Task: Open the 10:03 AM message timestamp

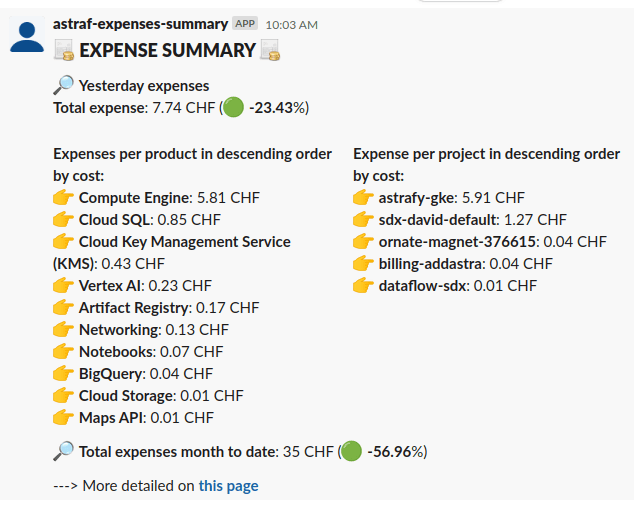Action: click(x=292, y=25)
